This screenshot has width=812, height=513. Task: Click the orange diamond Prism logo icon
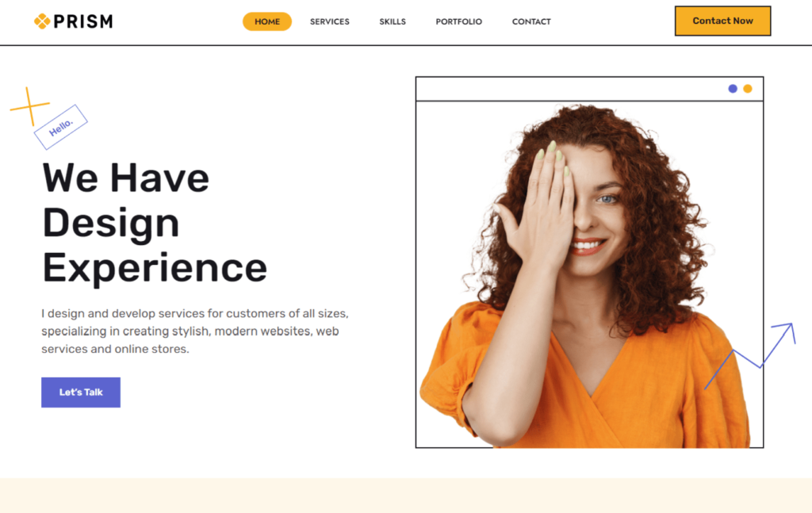pyautogui.click(x=42, y=21)
